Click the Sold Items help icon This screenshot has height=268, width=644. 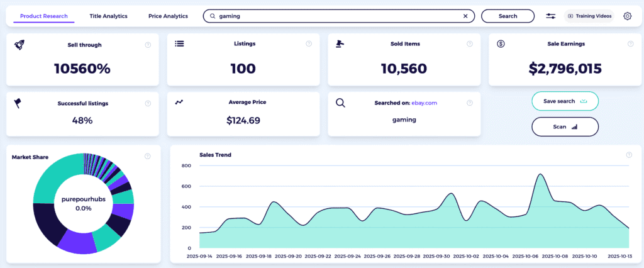coord(469,44)
